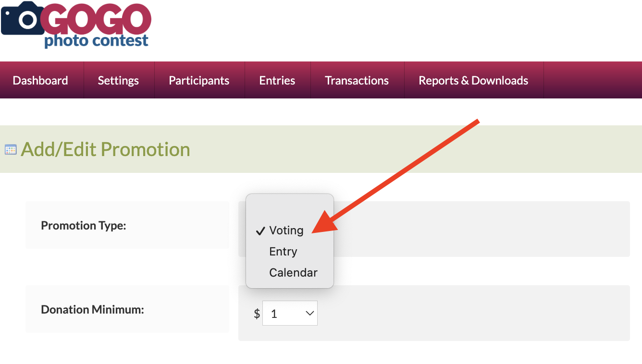
Task: Click the Add/Edit Promotion heading
Action: [x=105, y=149]
